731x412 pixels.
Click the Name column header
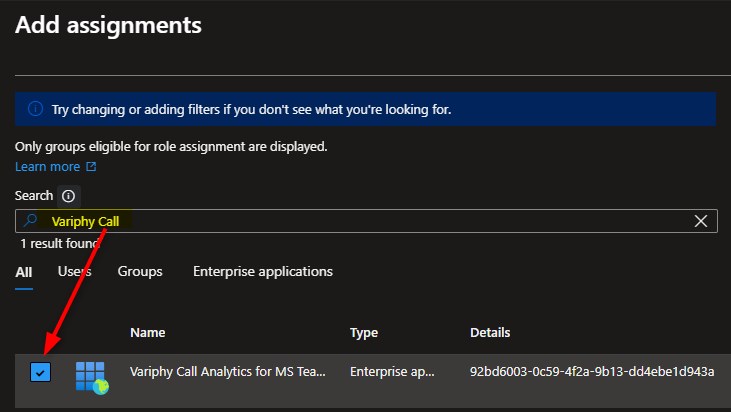[x=148, y=332]
